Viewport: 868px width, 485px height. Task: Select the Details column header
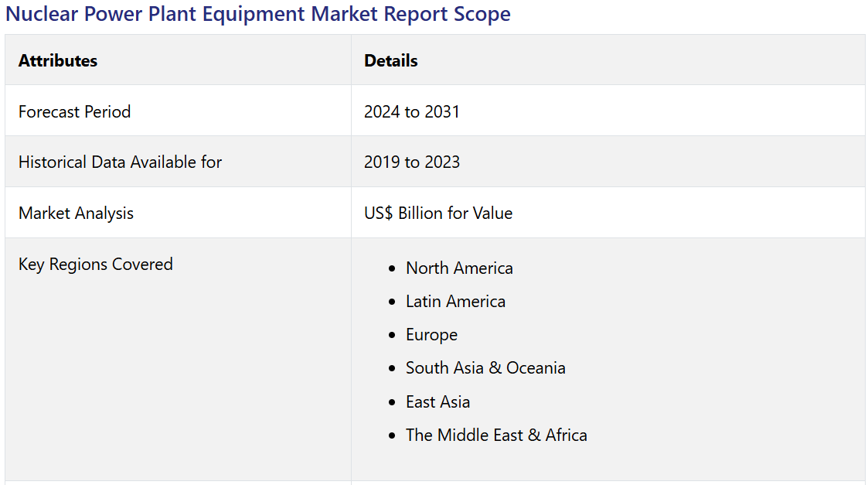pyautogui.click(x=391, y=60)
